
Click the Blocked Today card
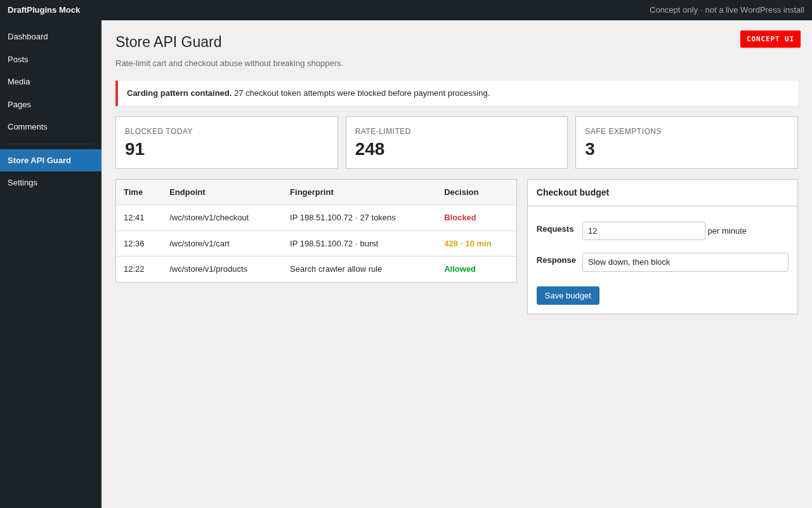(226, 142)
